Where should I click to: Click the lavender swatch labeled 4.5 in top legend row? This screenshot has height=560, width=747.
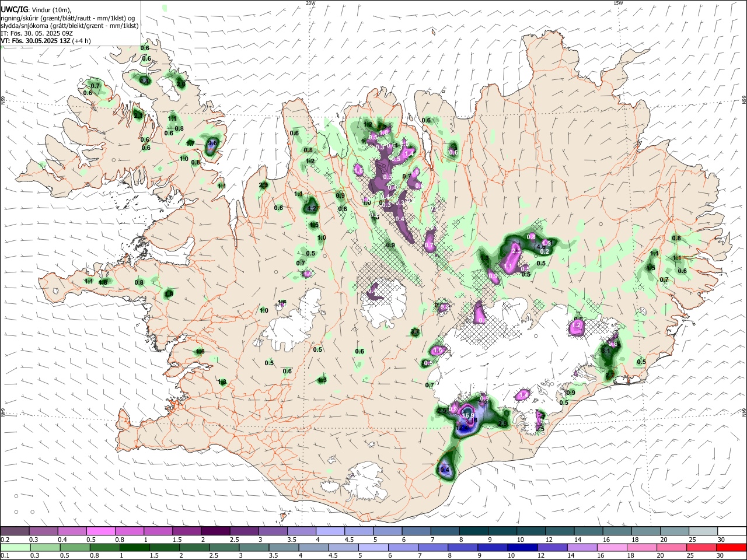click(x=359, y=531)
